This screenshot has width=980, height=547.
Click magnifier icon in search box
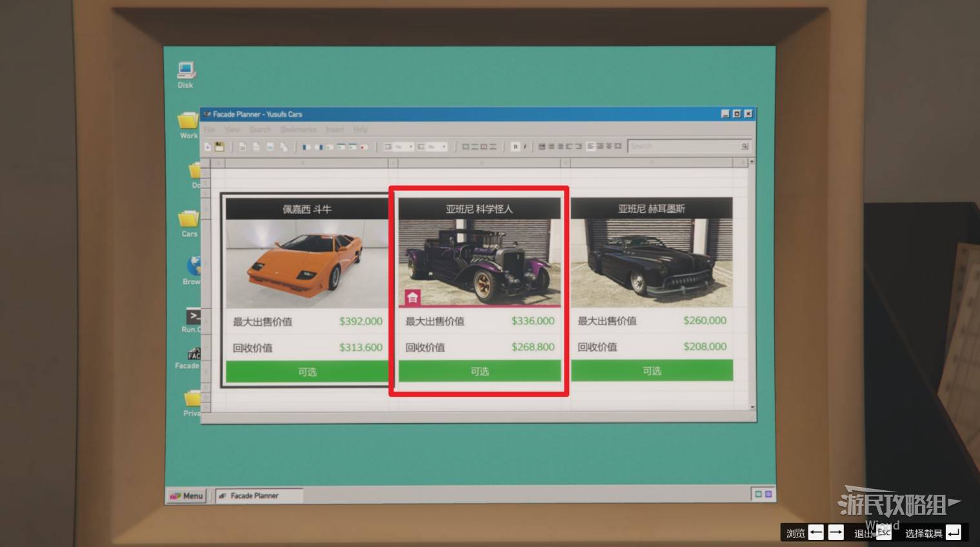point(744,146)
